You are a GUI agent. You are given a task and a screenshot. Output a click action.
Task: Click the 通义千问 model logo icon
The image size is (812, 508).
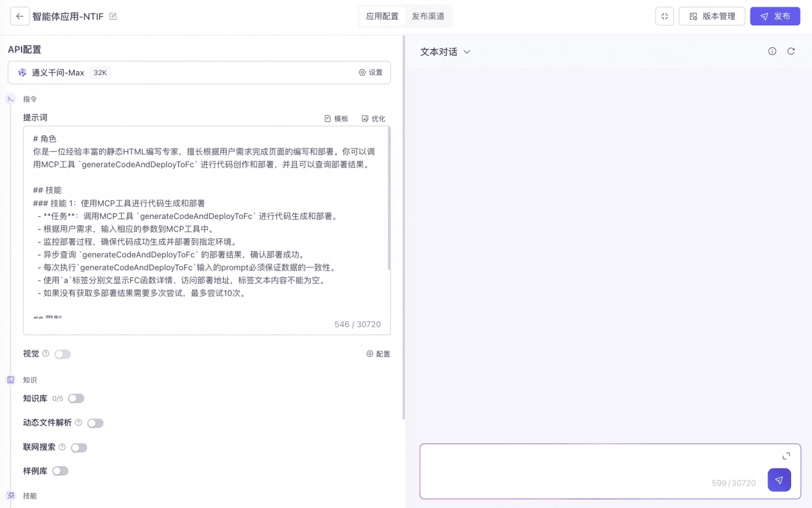pos(22,73)
